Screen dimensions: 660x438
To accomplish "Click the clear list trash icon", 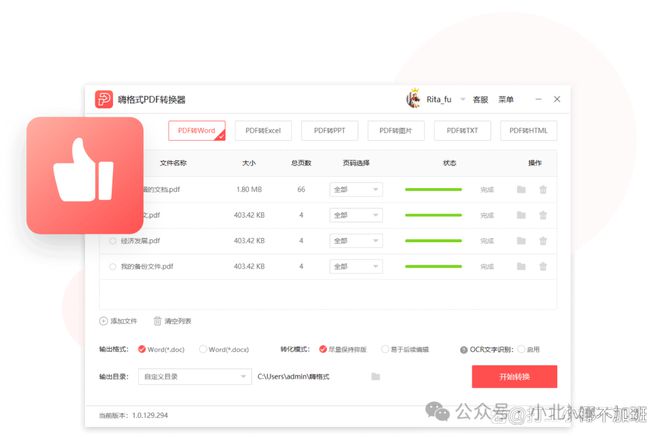I will [x=157, y=321].
